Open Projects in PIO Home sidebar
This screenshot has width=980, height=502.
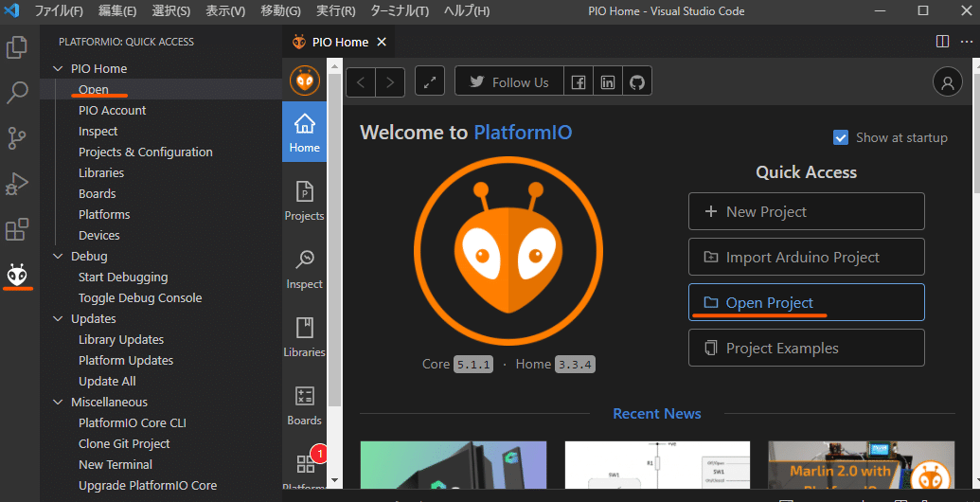(304, 200)
